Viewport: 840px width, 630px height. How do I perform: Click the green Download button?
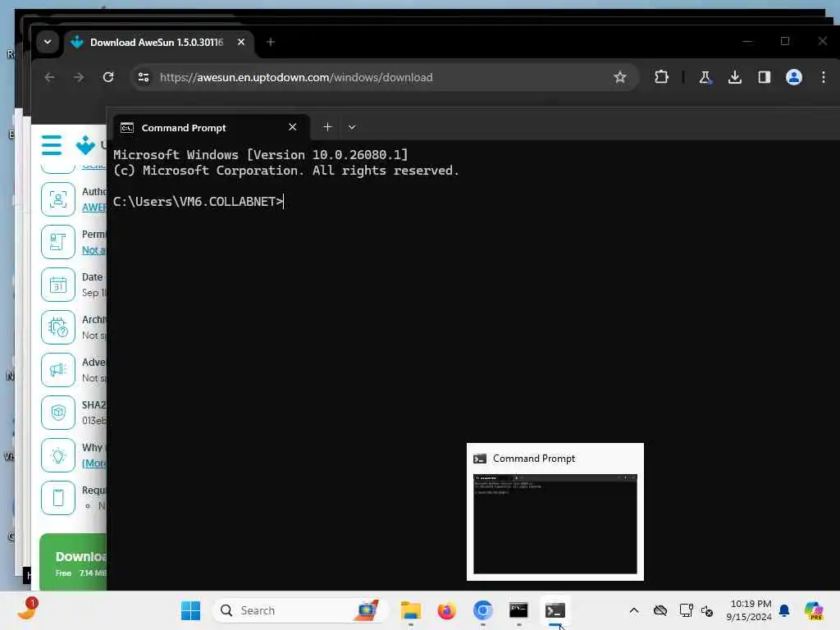click(x=73, y=563)
